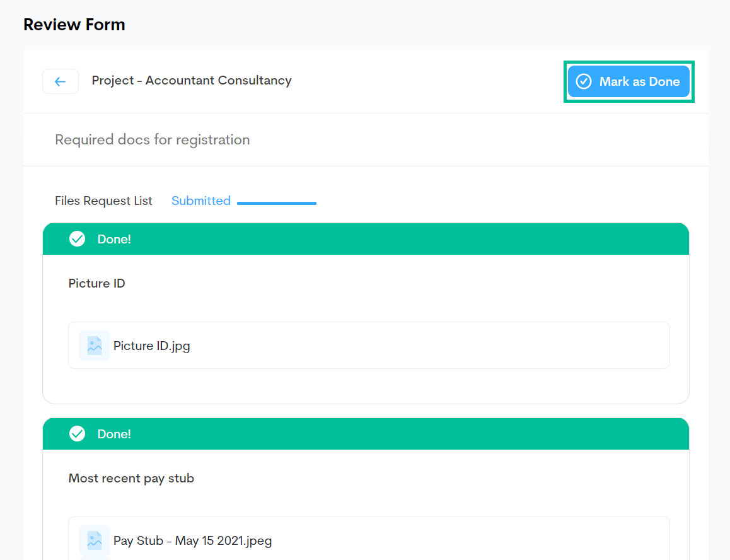730x560 pixels.
Task: Click the Most recent pay stub heading
Action: click(131, 478)
